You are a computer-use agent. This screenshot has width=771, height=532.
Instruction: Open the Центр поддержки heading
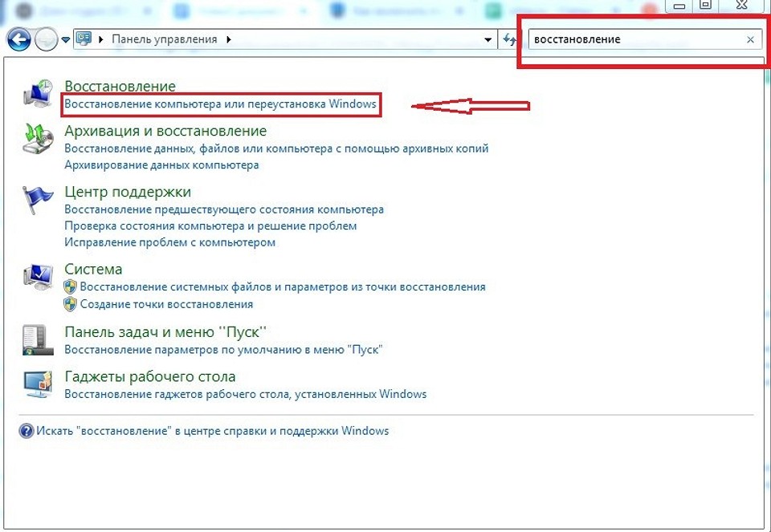(128, 192)
